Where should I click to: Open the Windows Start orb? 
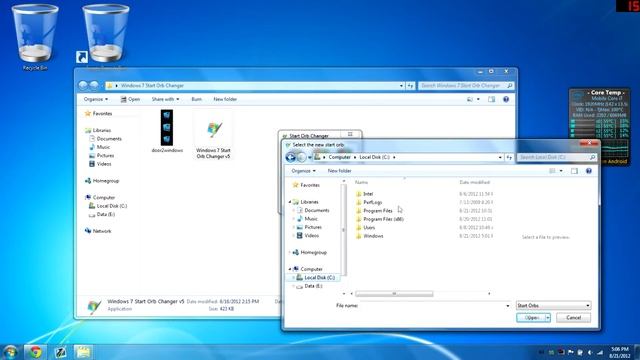(x=10, y=352)
